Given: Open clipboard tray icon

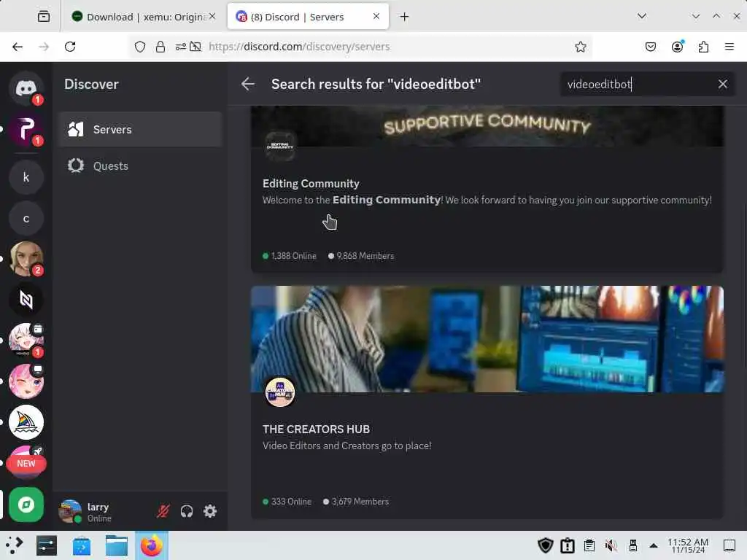Looking at the screenshot, I should pyautogui.click(x=589, y=545).
